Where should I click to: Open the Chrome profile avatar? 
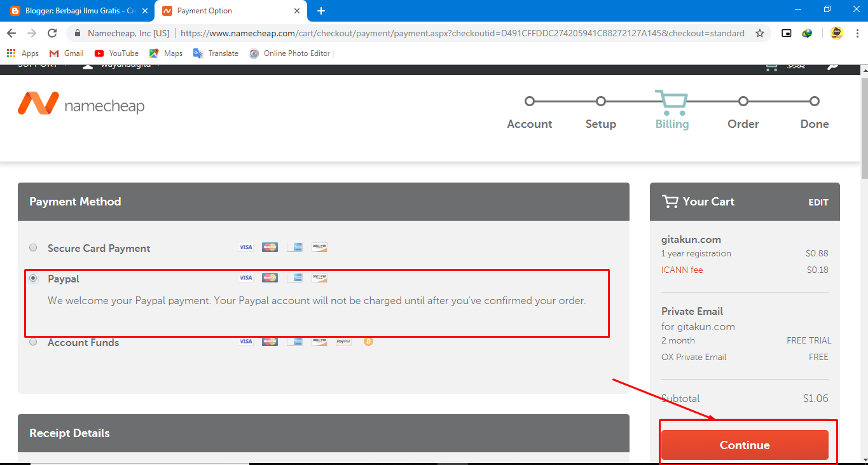click(837, 33)
